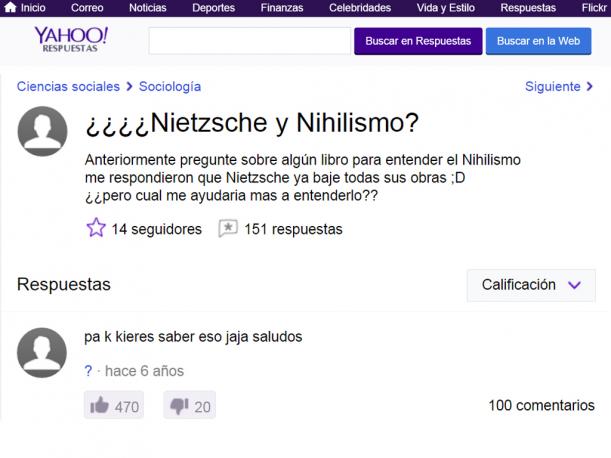The image size is (611, 458).
Task: Open the answerer's "?" username link
Action: tap(88, 371)
